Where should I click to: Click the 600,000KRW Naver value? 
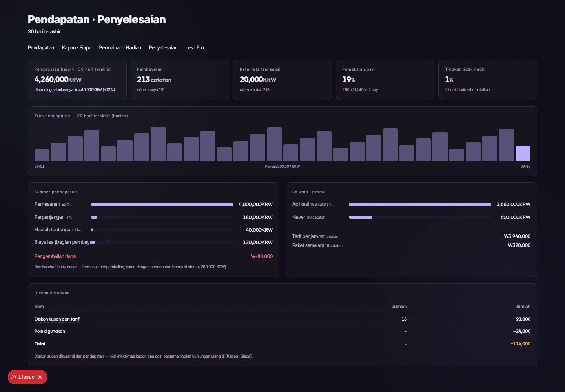coord(516,217)
